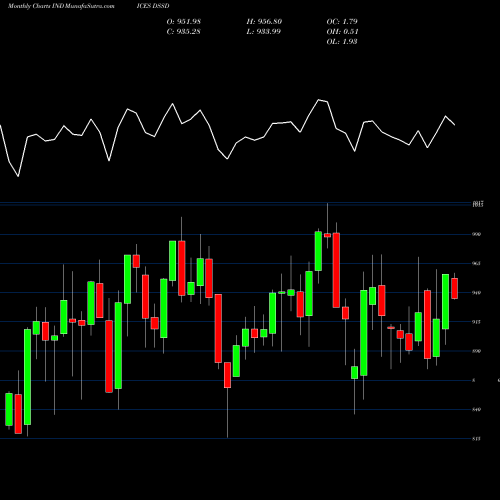Click the 940 price axis label
Image resolution: width=500 pixels, height=500 pixels.
pos(476,293)
